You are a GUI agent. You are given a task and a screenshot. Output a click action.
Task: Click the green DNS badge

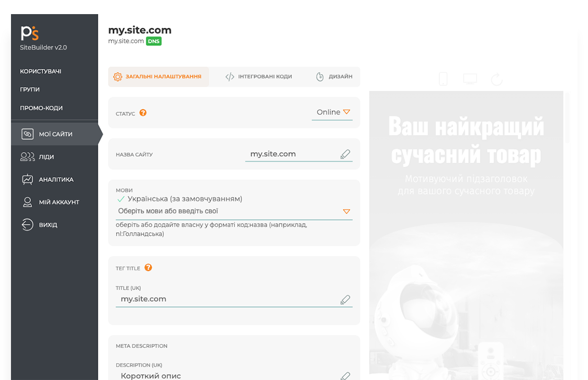pyautogui.click(x=153, y=41)
